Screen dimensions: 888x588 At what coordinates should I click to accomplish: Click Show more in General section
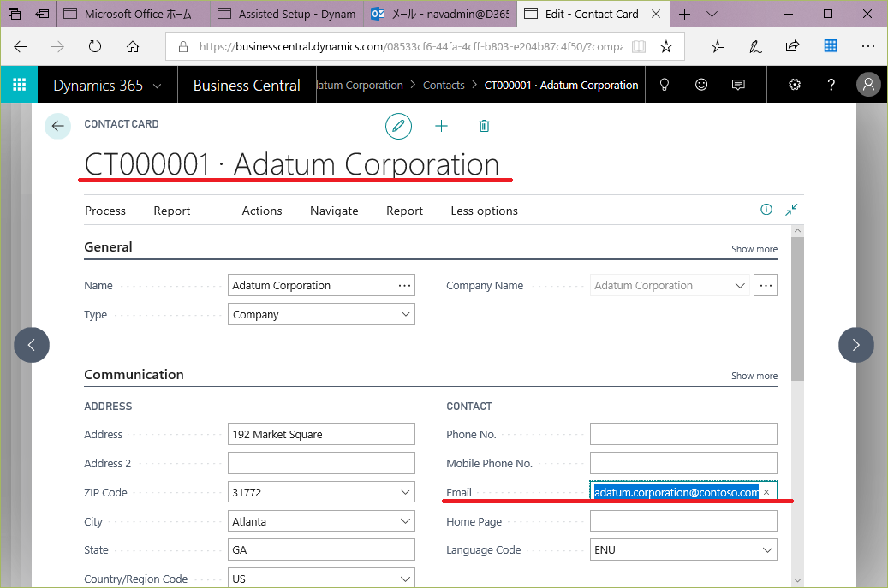pyautogui.click(x=754, y=249)
